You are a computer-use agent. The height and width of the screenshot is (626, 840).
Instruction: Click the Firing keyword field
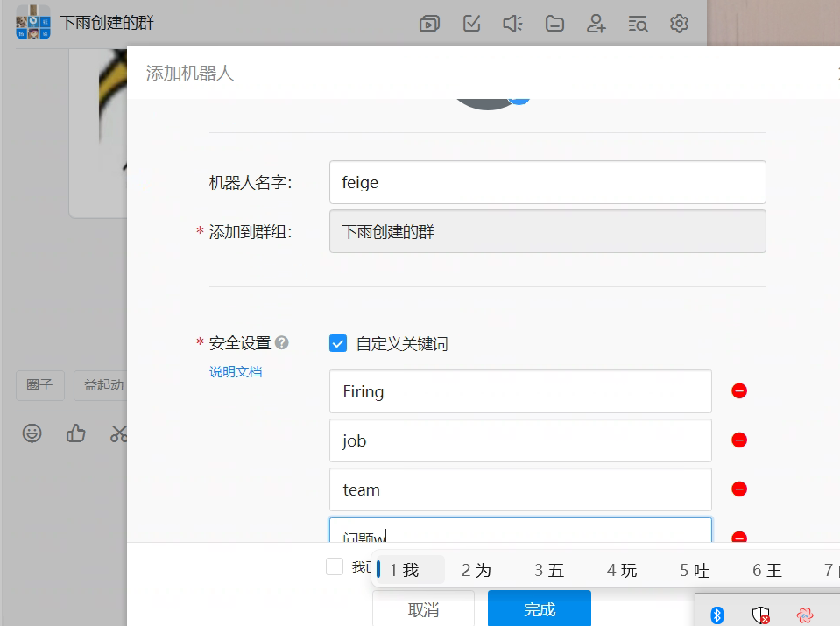click(520, 391)
